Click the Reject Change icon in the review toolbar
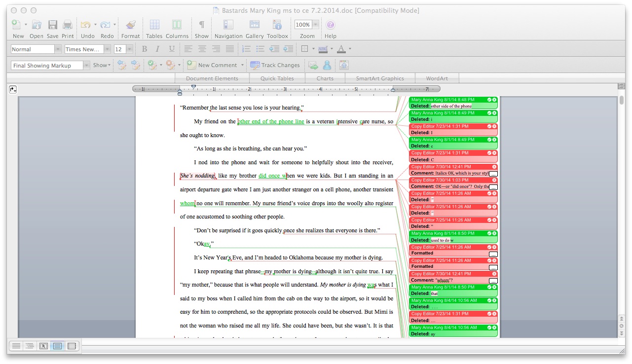The height and width of the screenshot is (364, 632). (170, 65)
